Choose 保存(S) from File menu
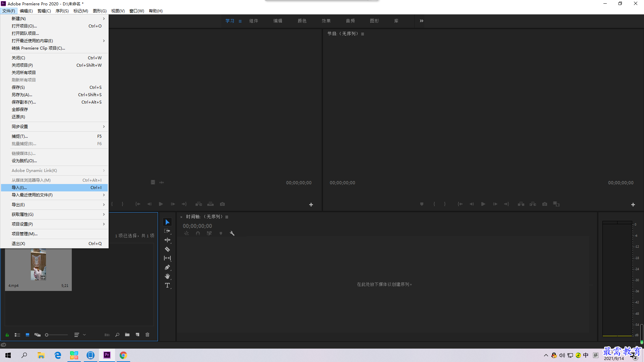 click(54, 87)
